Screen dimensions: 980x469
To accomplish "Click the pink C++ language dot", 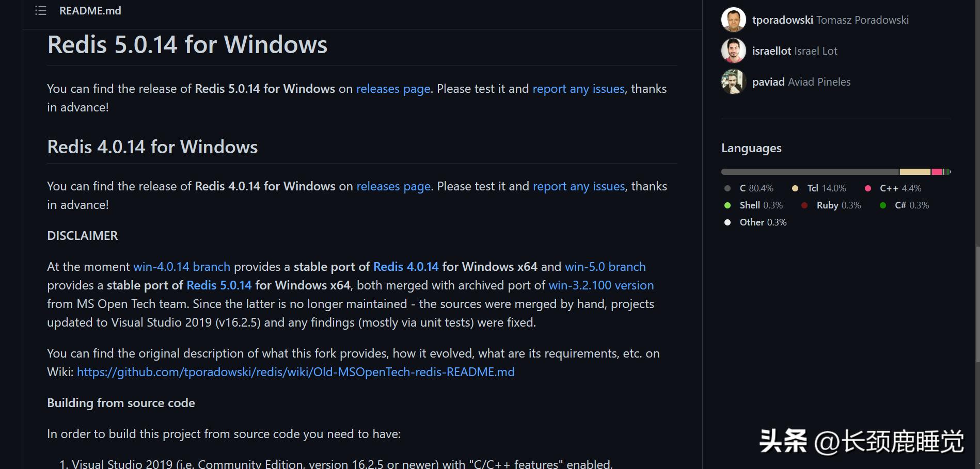I will [x=868, y=188].
